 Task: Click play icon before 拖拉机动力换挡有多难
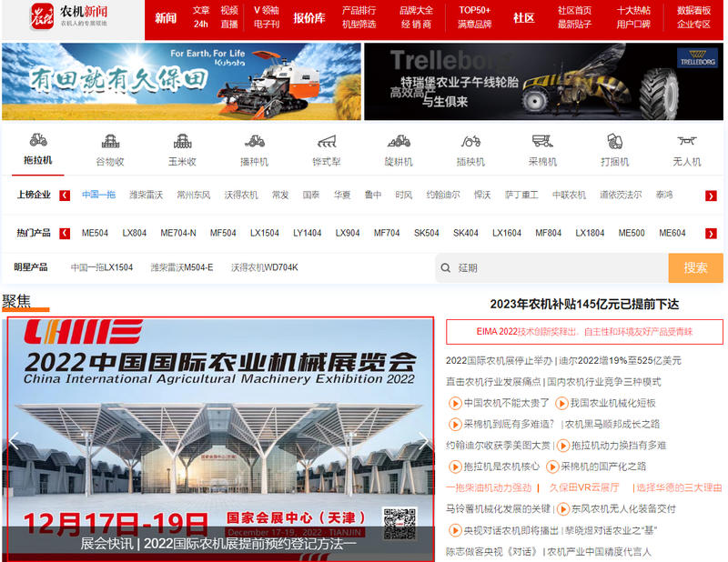[562, 446]
